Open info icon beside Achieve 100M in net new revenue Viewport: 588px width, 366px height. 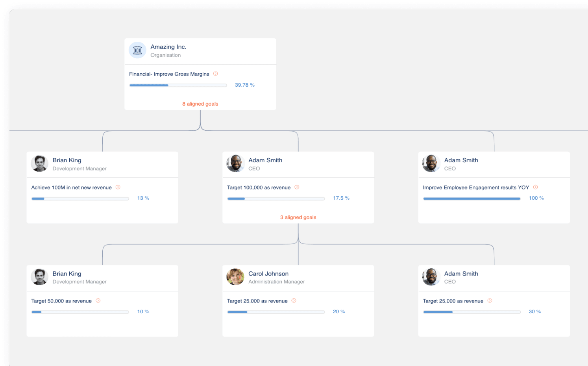click(118, 187)
